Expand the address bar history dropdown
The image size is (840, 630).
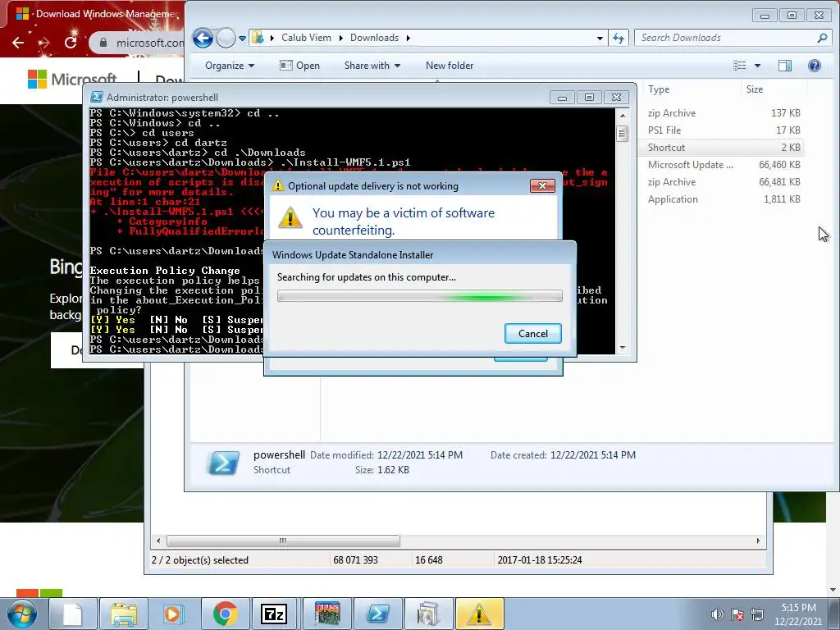(x=600, y=38)
